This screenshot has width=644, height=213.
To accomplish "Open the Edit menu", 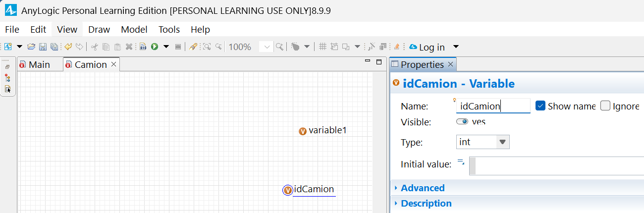I will [x=38, y=29].
